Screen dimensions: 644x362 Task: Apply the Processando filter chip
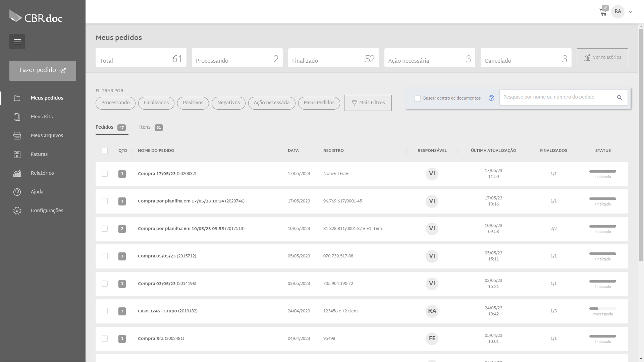[116, 103]
